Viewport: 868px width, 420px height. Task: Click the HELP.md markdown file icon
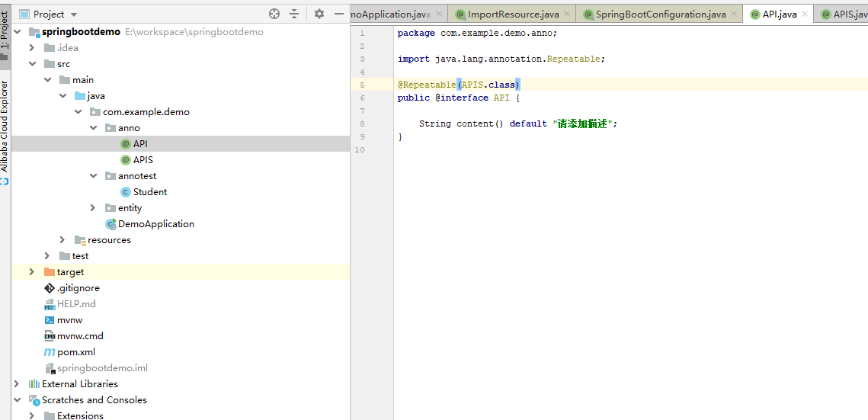(50, 304)
